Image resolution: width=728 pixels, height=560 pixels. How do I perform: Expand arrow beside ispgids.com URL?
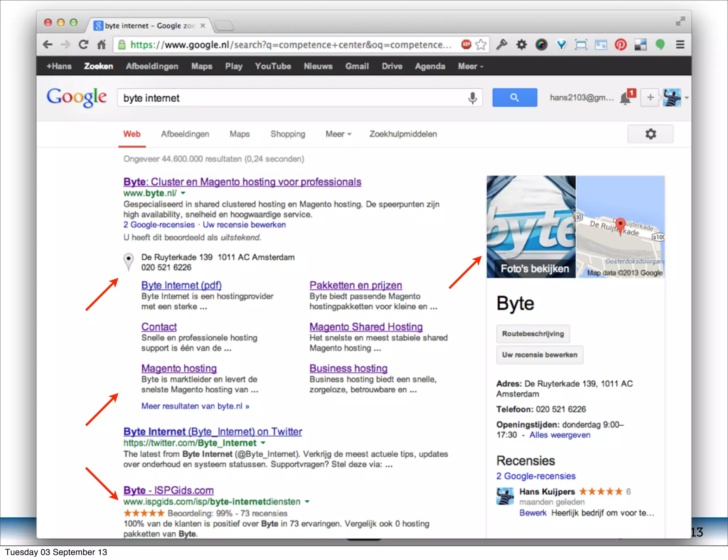(x=307, y=501)
